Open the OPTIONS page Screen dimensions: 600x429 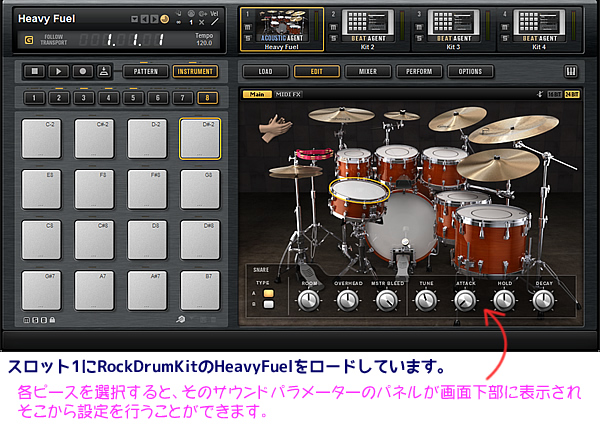click(x=470, y=71)
